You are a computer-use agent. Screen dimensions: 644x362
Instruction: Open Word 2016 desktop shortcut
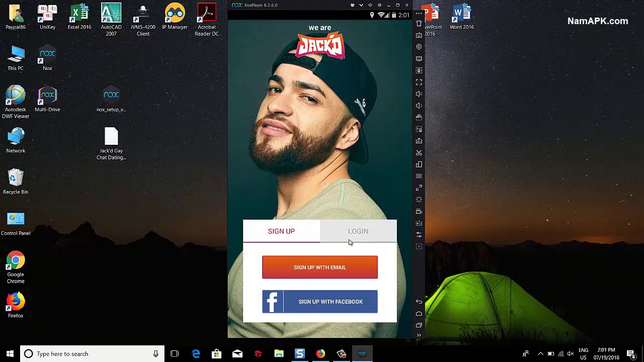462,17
